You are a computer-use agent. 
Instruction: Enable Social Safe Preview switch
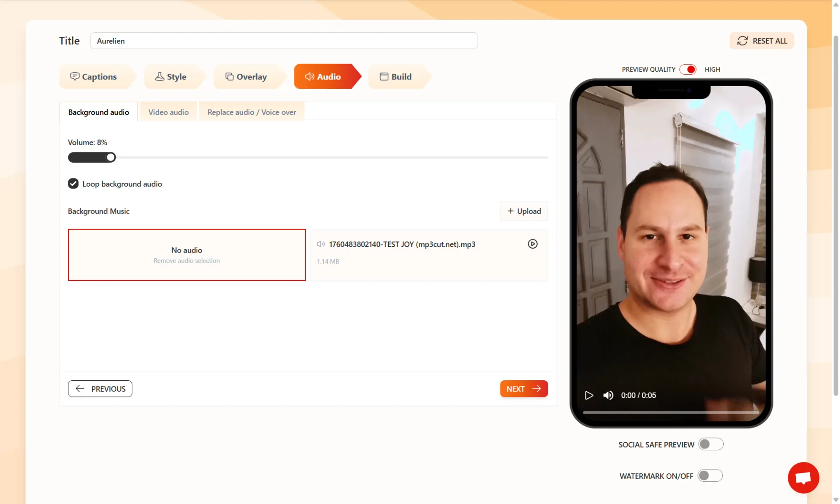tap(710, 444)
